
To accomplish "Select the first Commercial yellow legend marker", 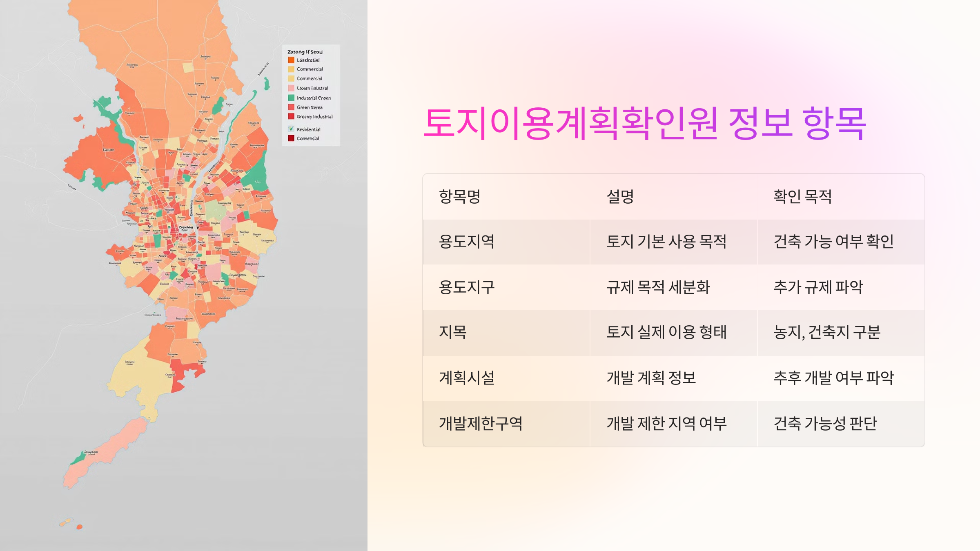I will pyautogui.click(x=291, y=69).
